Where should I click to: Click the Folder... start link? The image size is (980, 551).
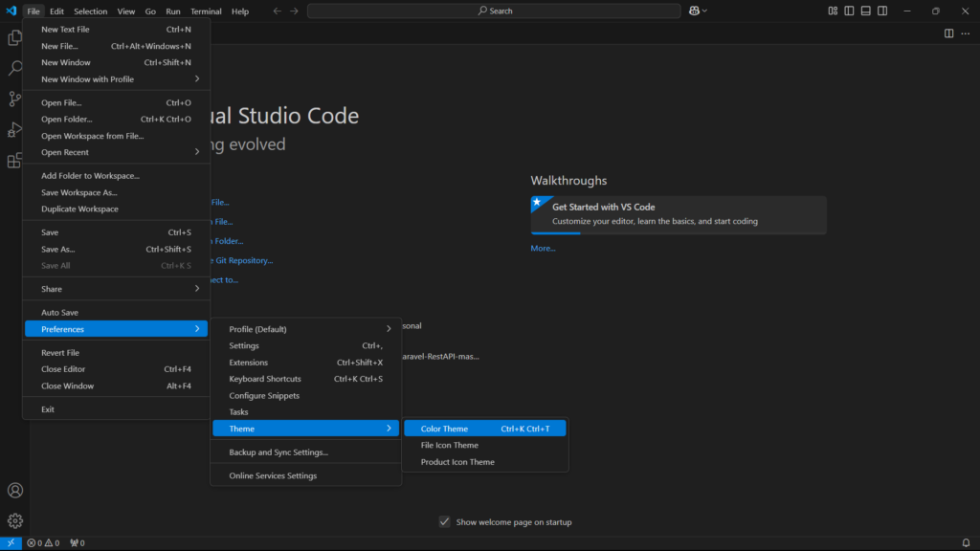coord(229,241)
